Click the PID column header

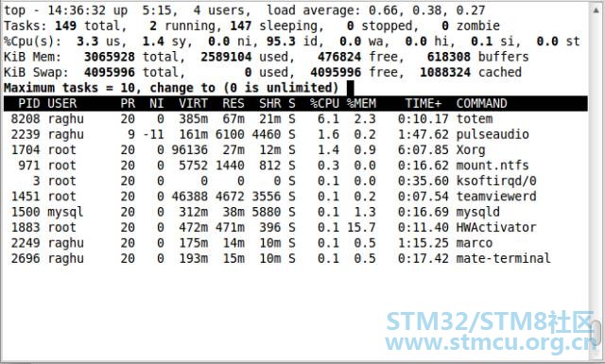29,103
